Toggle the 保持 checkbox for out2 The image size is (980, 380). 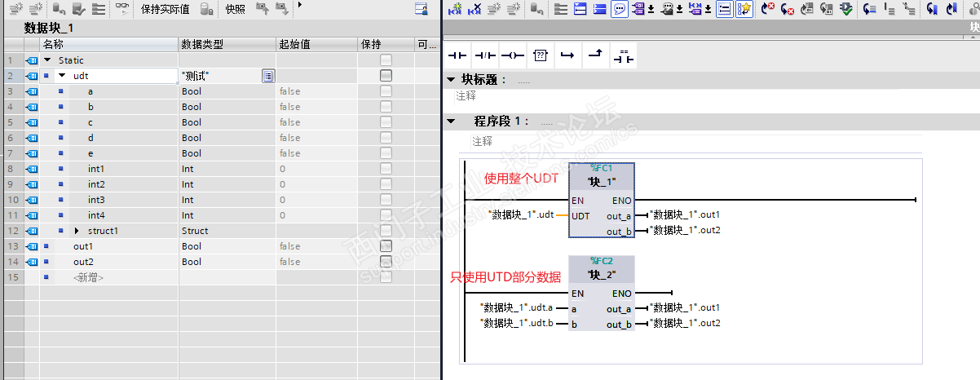[386, 262]
